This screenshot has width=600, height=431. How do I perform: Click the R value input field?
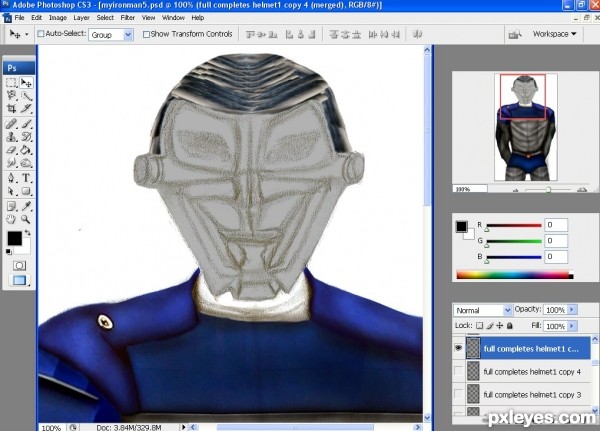(556, 225)
